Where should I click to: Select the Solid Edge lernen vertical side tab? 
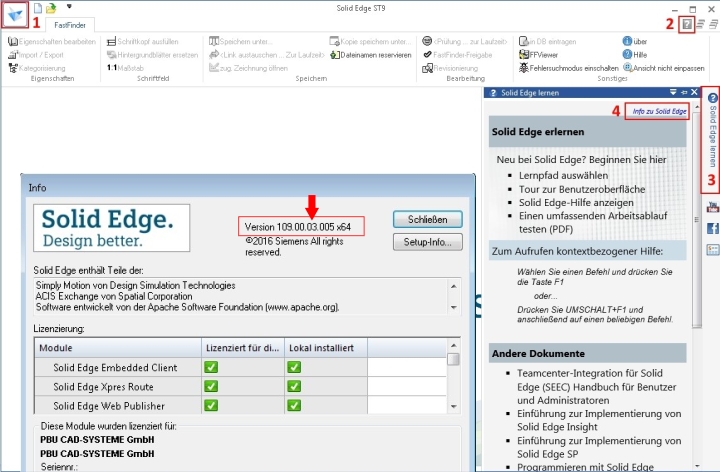click(x=712, y=131)
